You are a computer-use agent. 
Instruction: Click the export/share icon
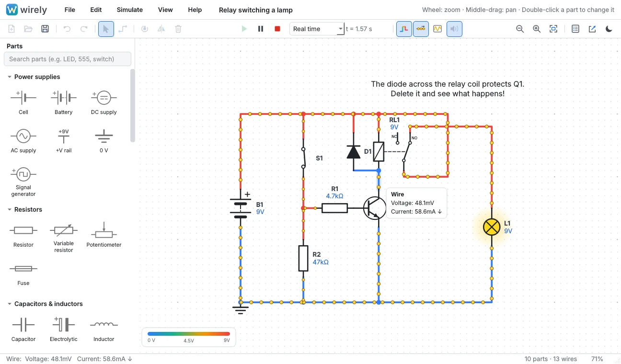(x=592, y=29)
